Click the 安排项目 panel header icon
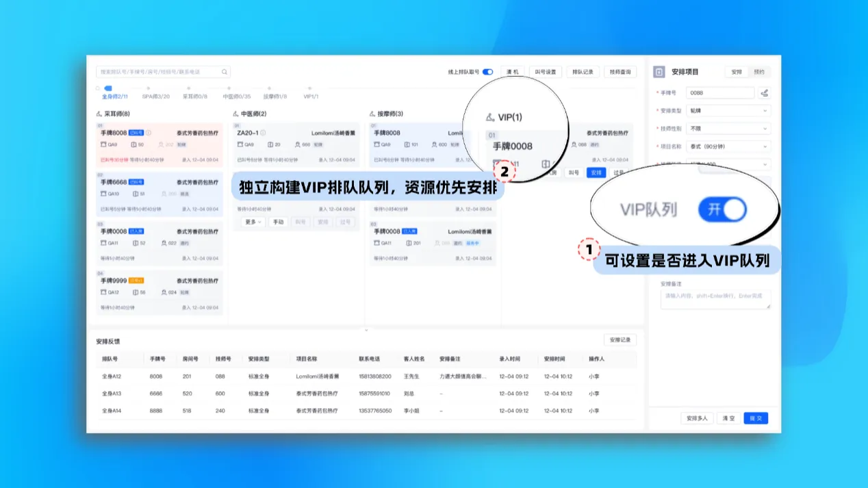The width and height of the screenshot is (868, 488). tap(659, 71)
